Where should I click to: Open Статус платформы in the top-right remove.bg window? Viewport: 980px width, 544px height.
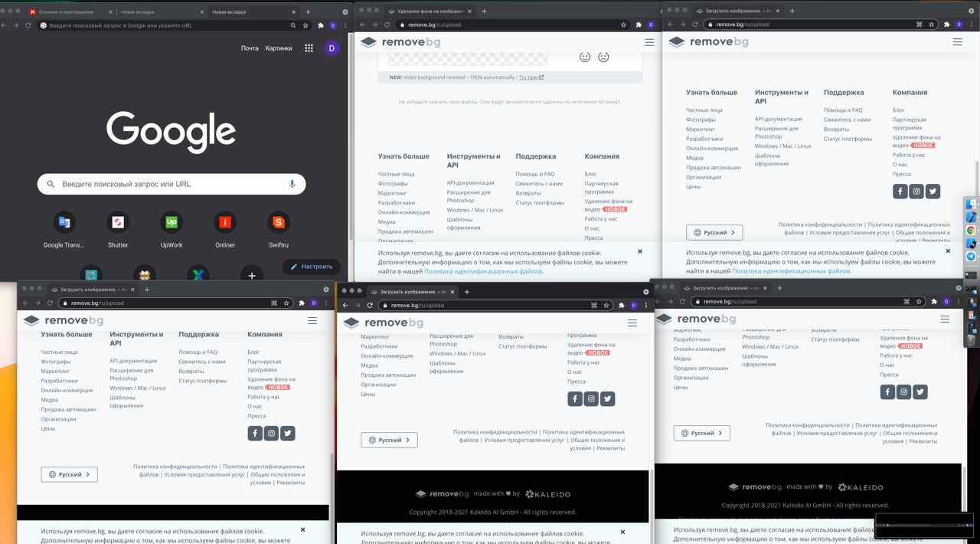click(x=848, y=139)
